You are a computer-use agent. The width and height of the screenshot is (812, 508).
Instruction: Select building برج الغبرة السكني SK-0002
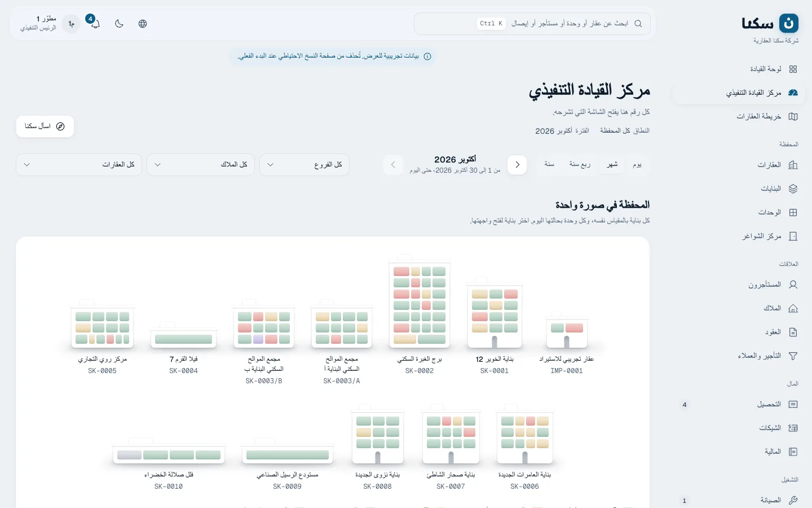pos(420,315)
